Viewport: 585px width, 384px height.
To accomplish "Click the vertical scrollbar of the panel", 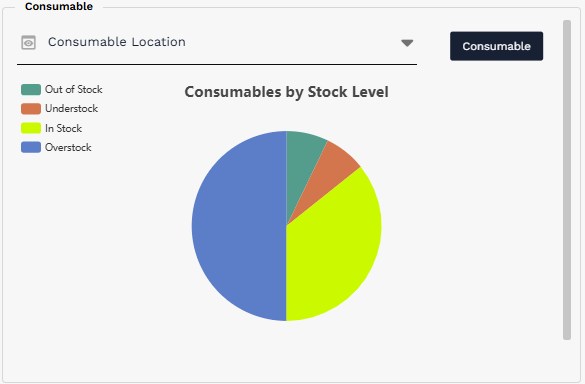I will tap(567, 180).
